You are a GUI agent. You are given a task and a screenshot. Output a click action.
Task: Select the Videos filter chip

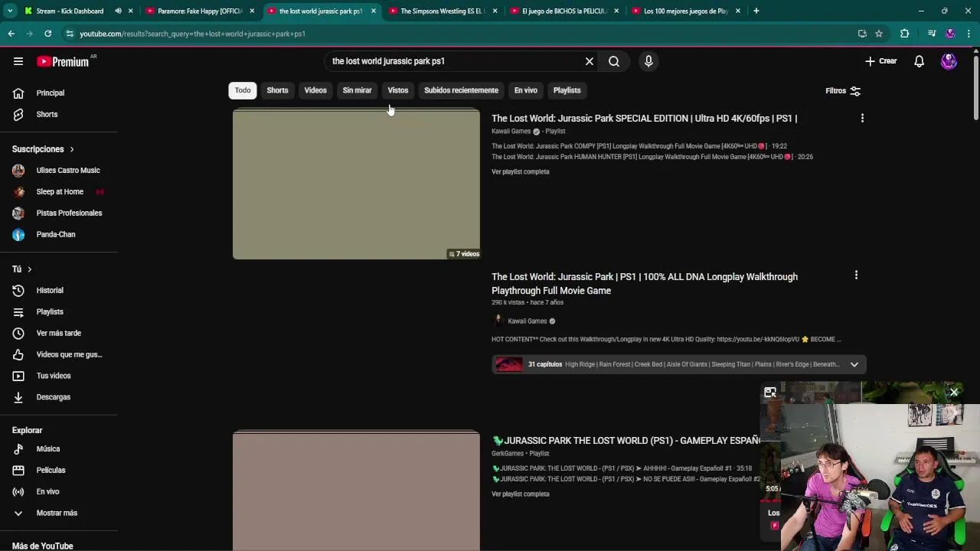315,90
